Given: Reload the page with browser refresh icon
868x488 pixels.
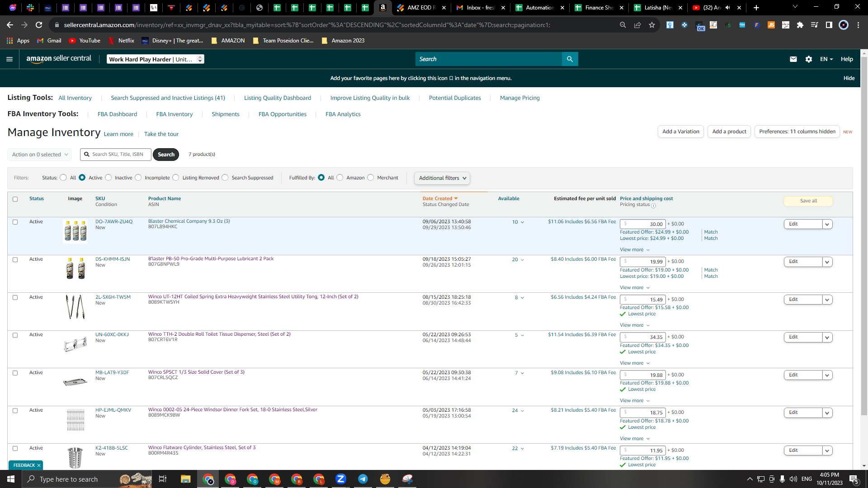Looking at the screenshot, I should tap(39, 25).
